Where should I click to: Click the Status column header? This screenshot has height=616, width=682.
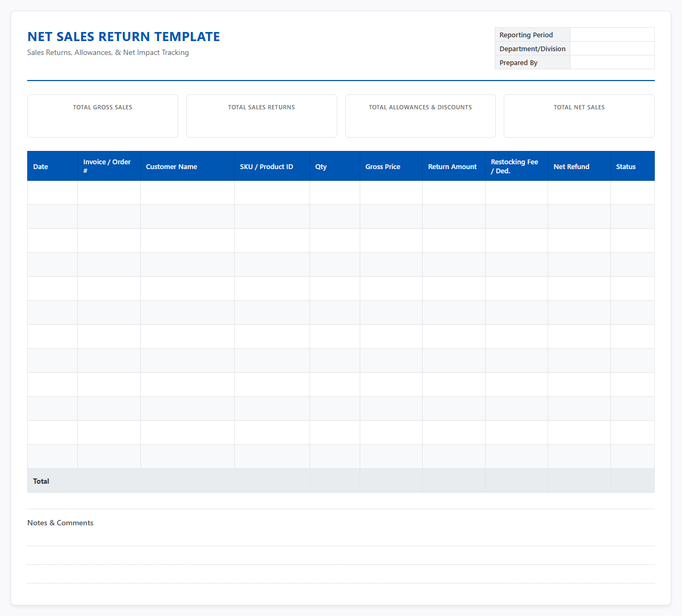pyautogui.click(x=632, y=166)
